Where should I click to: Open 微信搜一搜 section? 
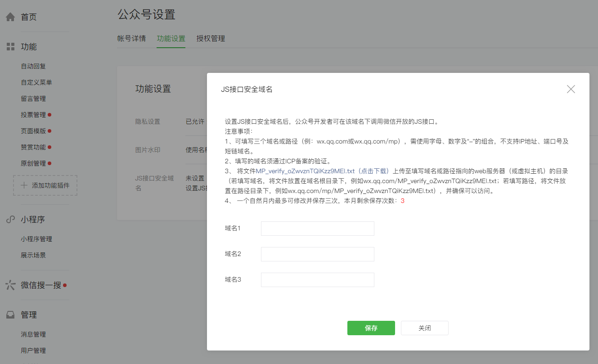coord(41,285)
